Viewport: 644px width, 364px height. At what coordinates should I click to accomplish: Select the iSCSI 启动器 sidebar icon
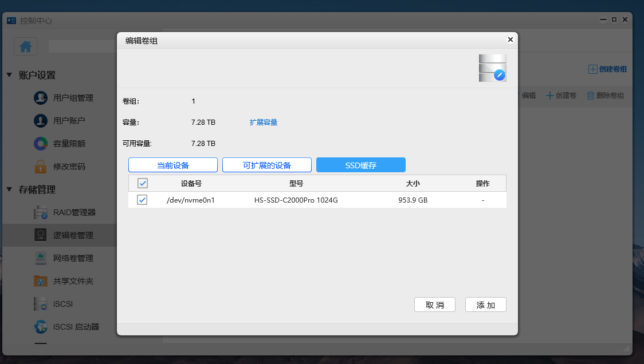pos(40,326)
